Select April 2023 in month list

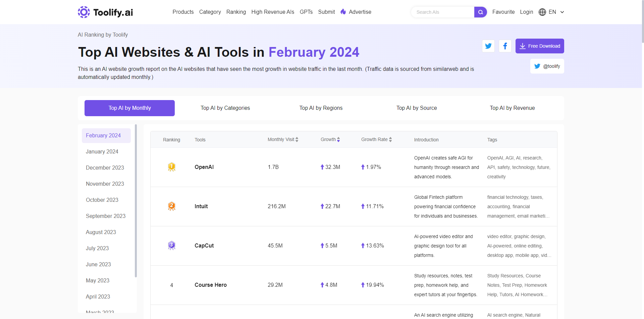tap(106, 297)
